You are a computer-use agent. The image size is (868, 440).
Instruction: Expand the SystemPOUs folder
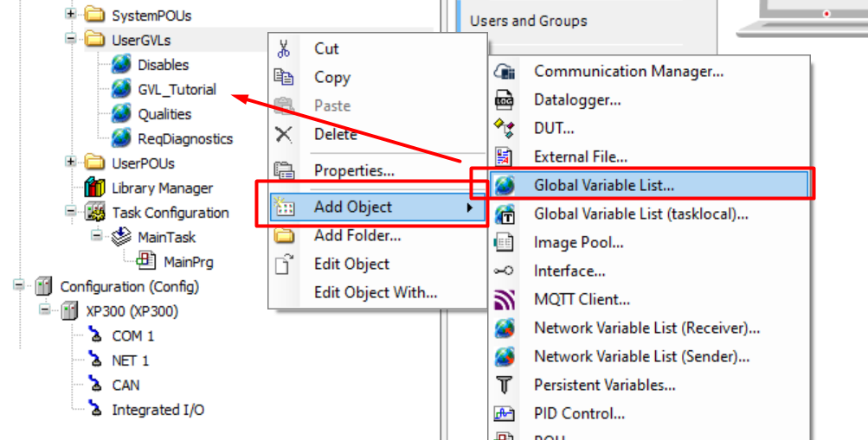tap(70, 16)
